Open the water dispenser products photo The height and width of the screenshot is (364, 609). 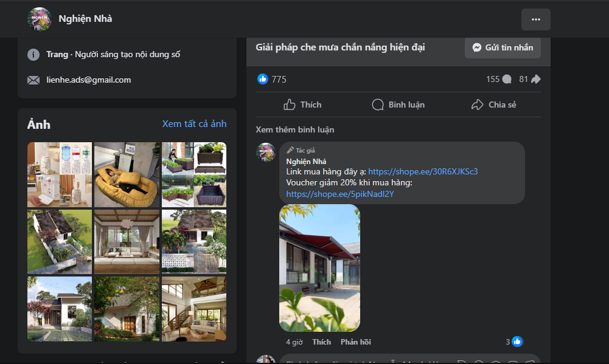(x=60, y=174)
